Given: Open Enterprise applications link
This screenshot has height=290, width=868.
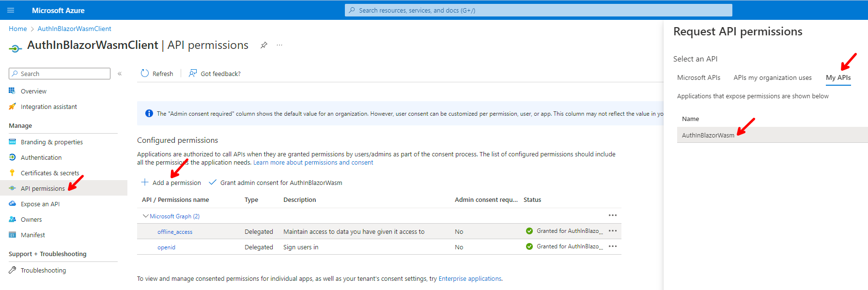Looking at the screenshot, I should [x=470, y=278].
